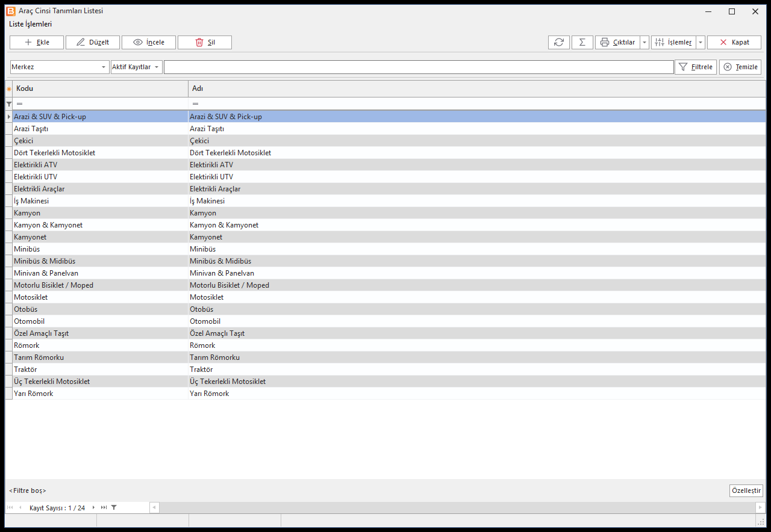This screenshot has width=771, height=532.
Task: Go to next record arrow
Action: 93,508
